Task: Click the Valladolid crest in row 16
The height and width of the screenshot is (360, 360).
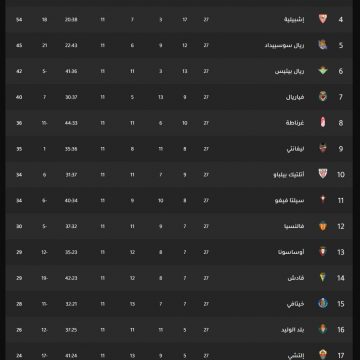Action: coord(323,329)
